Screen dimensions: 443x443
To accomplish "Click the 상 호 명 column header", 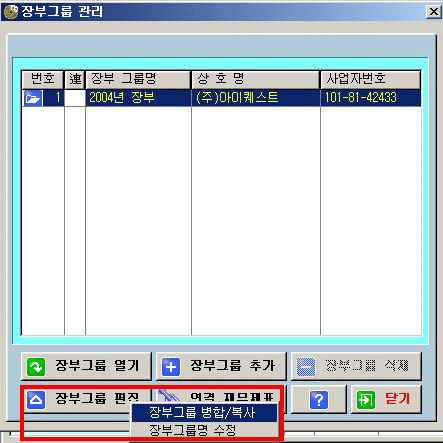I will (256, 79).
